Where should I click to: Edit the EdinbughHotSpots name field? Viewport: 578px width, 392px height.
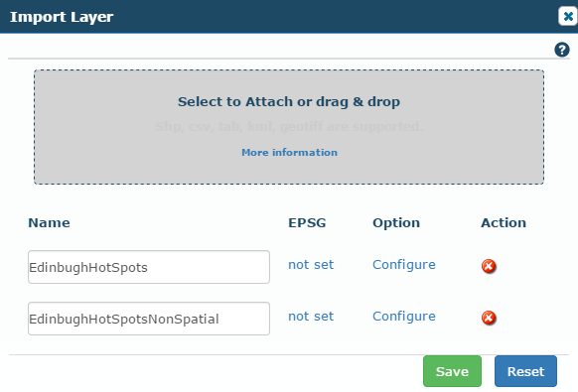coord(149,267)
